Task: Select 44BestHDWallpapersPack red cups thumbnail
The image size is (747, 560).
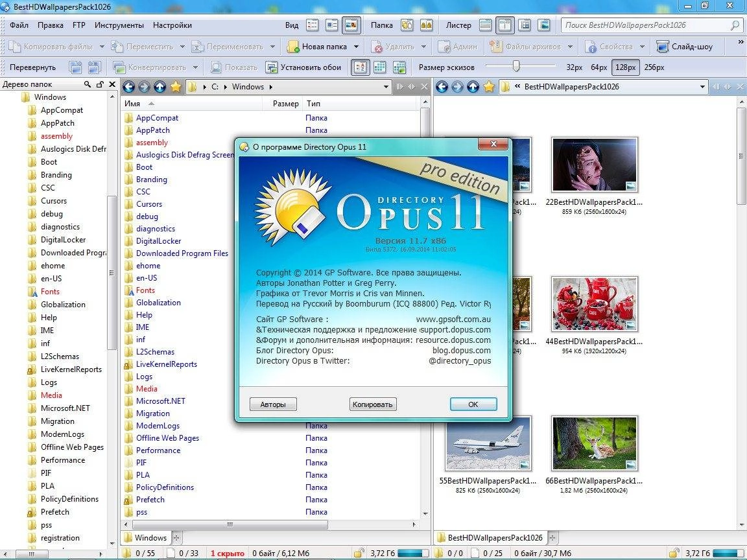Action: [594, 304]
